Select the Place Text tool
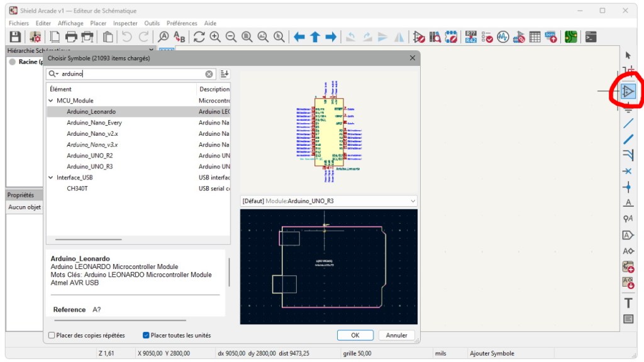 [629, 302]
